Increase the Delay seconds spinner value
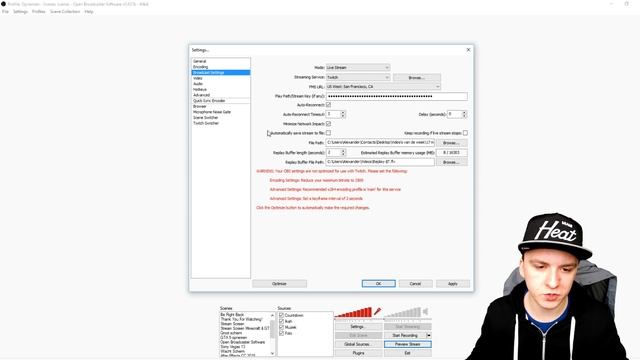 coord(464,113)
